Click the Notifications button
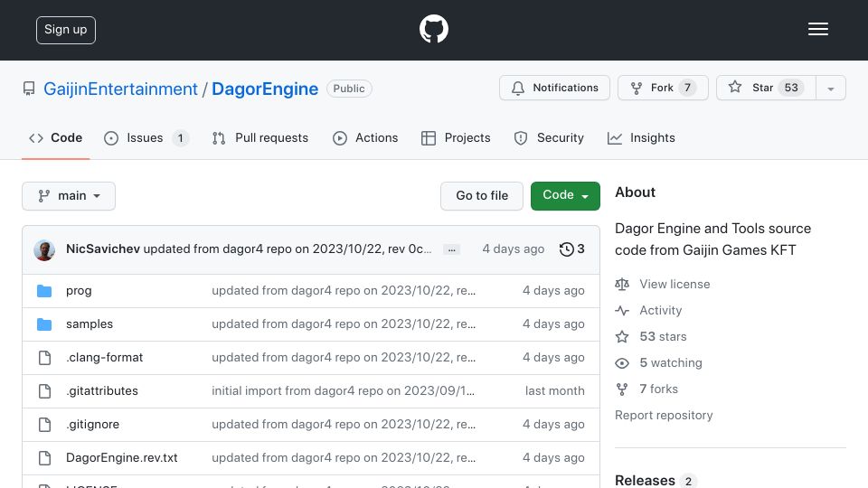 554,88
